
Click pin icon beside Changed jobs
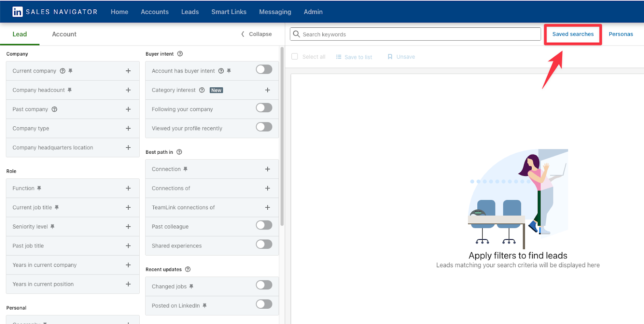click(191, 287)
